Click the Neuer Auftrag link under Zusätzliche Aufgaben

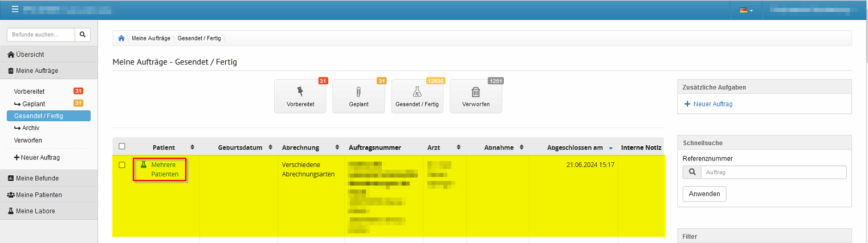click(712, 104)
